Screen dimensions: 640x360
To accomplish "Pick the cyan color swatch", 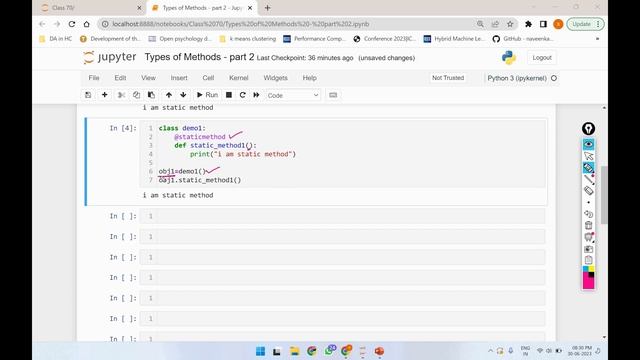I will coord(585,269).
